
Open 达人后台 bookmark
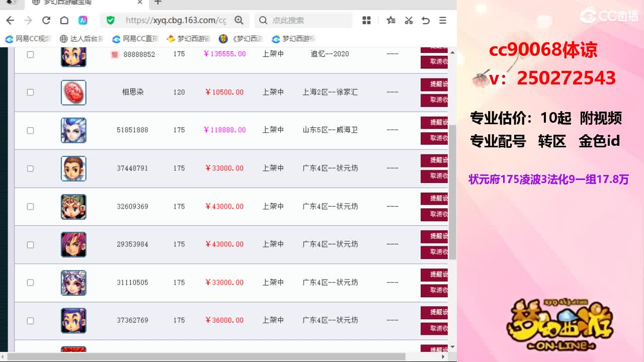(82, 39)
